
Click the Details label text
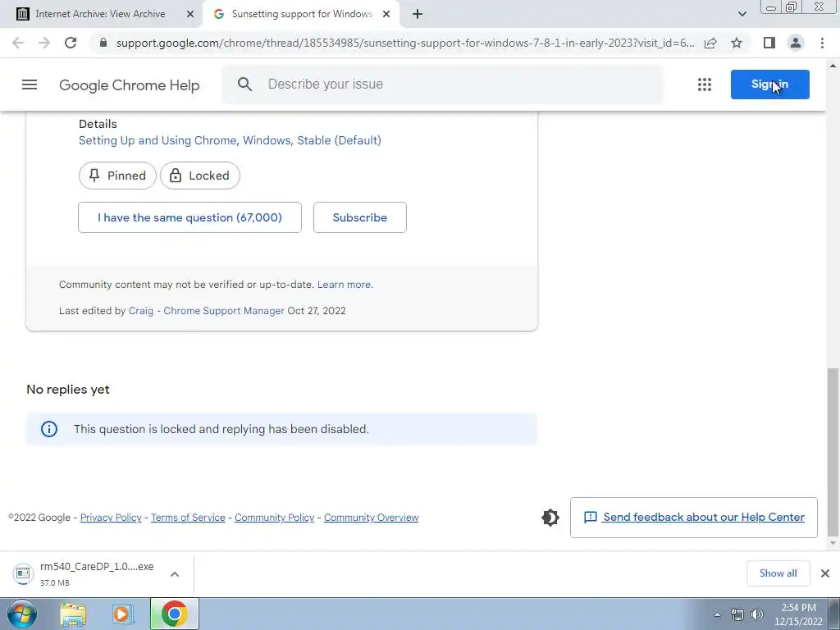click(98, 124)
